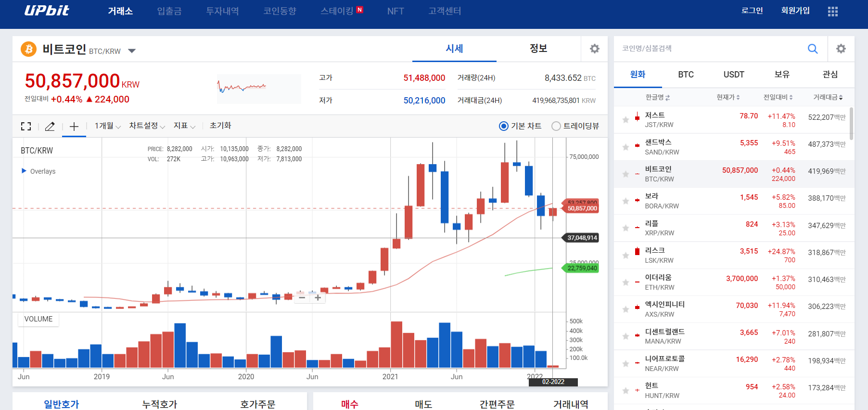Select the 원화 market tab
The image size is (868, 410).
[638, 75]
